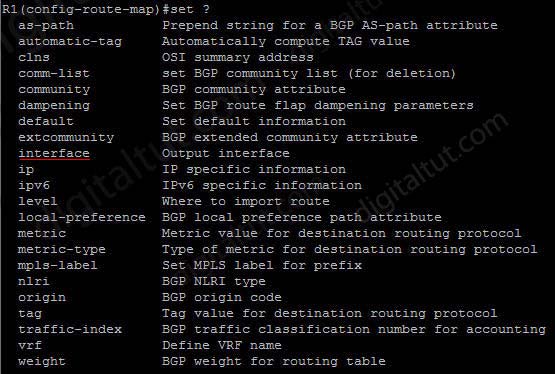Click the underlined 'interface' keyword
555x374 pixels.
54,153
